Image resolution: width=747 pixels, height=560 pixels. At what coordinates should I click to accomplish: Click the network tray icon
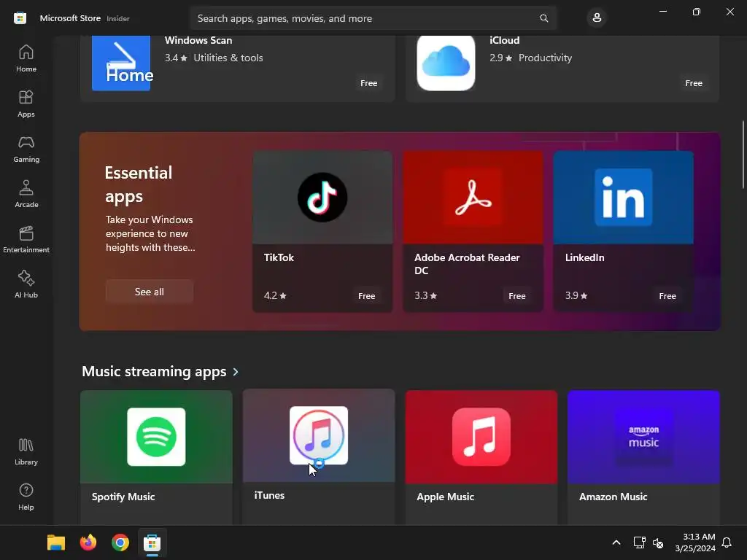639,542
